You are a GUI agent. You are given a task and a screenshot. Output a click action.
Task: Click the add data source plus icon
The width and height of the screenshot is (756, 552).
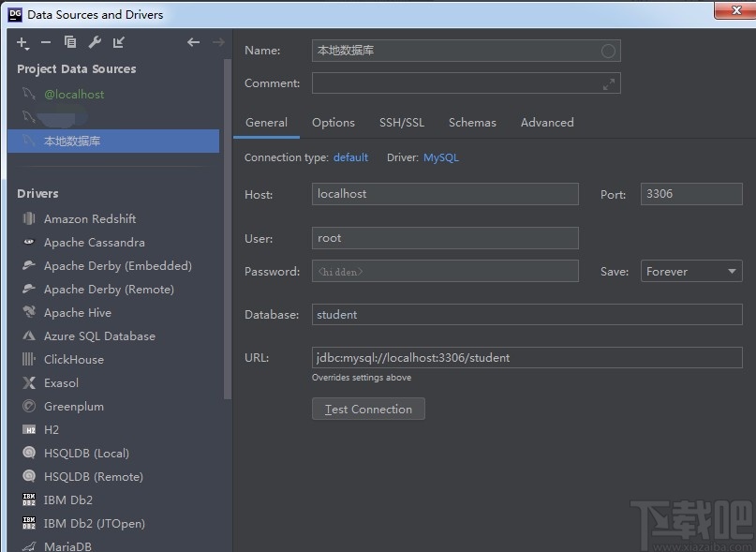pyautogui.click(x=22, y=42)
